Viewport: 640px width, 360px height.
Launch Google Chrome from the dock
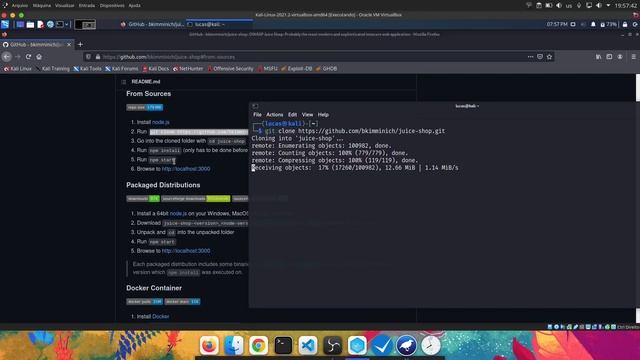click(x=258, y=345)
